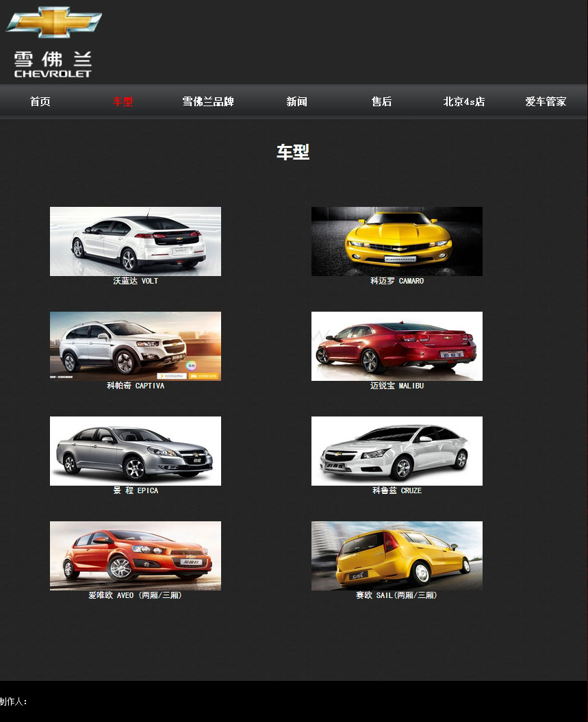Select the white Captiva SUV picture

coord(136,346)
